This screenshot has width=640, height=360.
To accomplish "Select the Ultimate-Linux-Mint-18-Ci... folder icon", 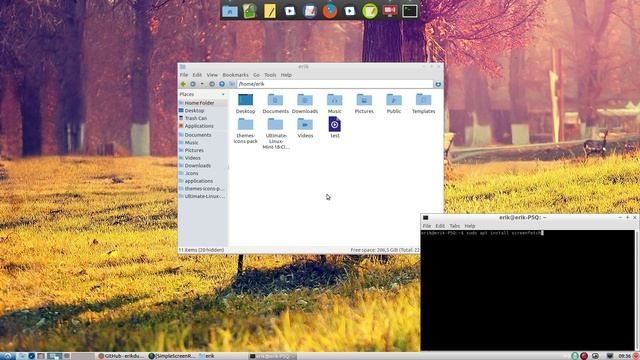I will pyautogui.click(x=276, y=124).
